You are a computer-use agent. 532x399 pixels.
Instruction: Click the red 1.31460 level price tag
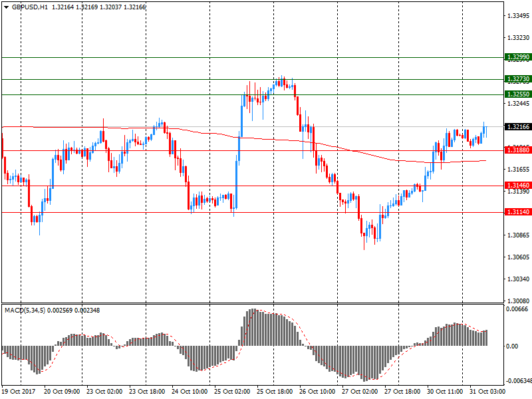point(518,186)
